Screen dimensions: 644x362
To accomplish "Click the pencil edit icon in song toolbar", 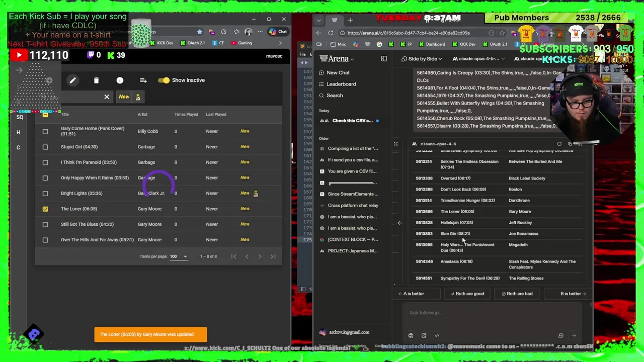I will click(x=73, y=80).
